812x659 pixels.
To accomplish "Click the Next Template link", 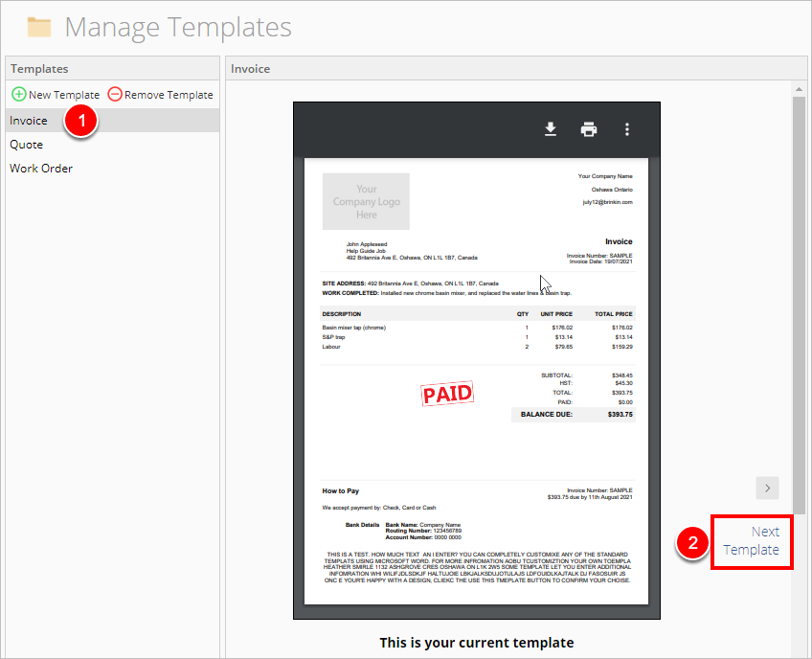I will pos(752,541).
